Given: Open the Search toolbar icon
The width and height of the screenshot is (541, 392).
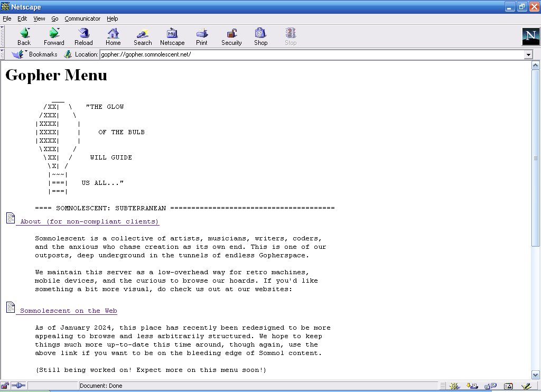Looking at the screenshot, I should 142,36.
